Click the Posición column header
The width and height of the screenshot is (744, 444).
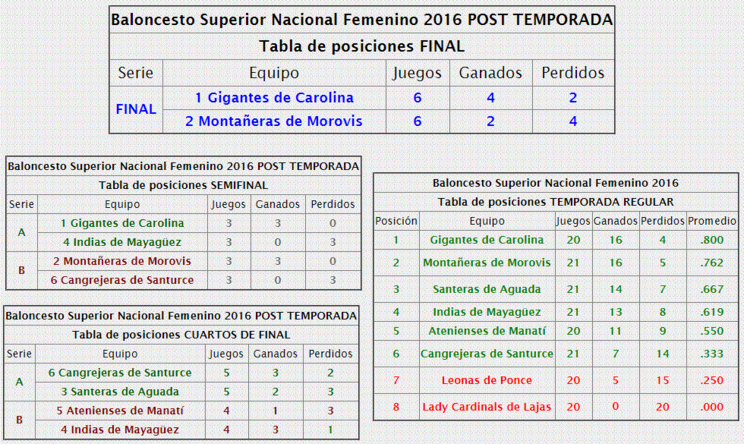(396, 221)
